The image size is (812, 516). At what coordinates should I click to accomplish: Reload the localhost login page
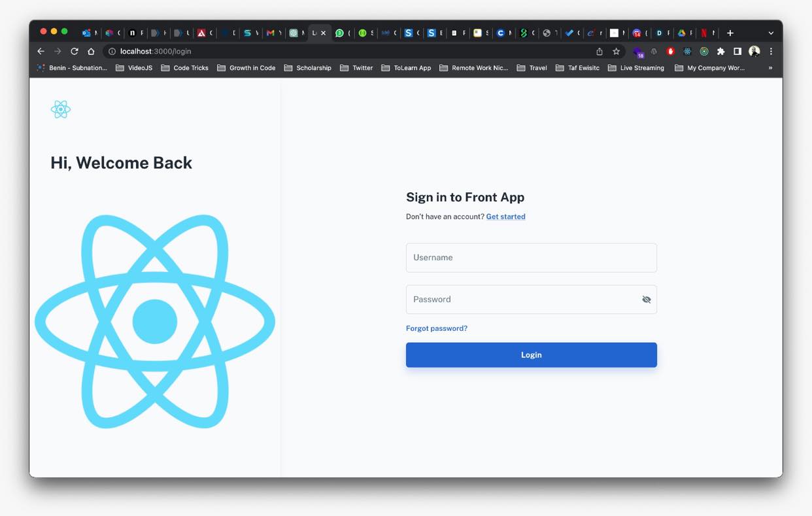pyautogui.click(x=75, y=51)
